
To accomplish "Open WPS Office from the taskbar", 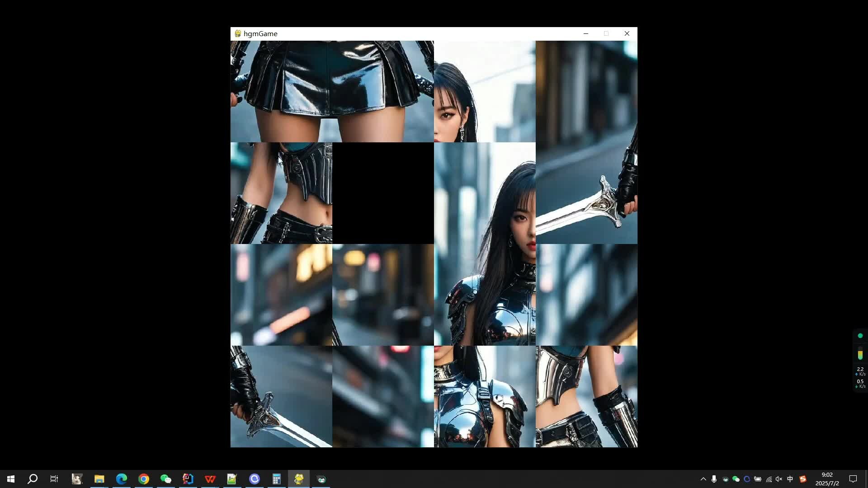I will pyautogui.click(x=210, y=479).
